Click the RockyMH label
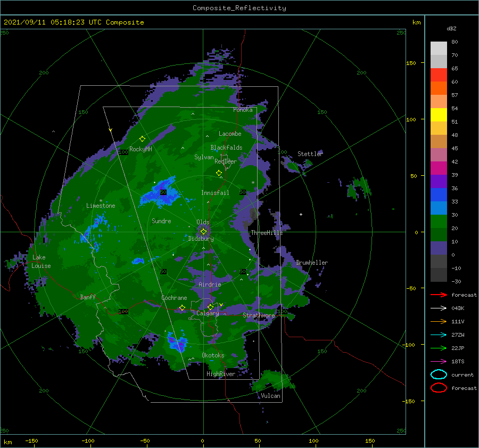 (141, 149)
